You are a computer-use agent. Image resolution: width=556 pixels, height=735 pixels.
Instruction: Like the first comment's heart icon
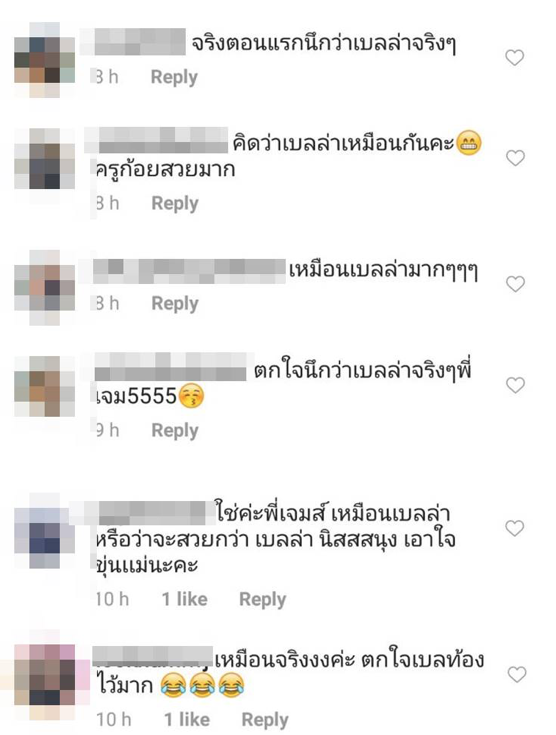coord(514,58)
